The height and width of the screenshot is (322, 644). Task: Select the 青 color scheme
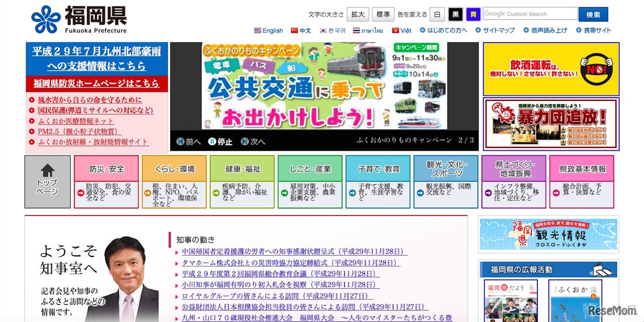tap(473, 14)
